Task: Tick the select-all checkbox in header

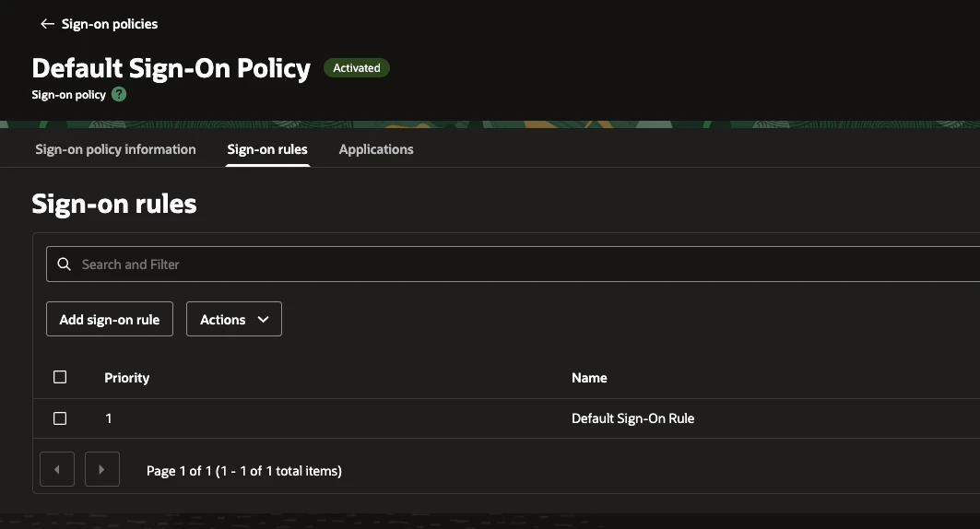Action: click(x=60, y=377)
